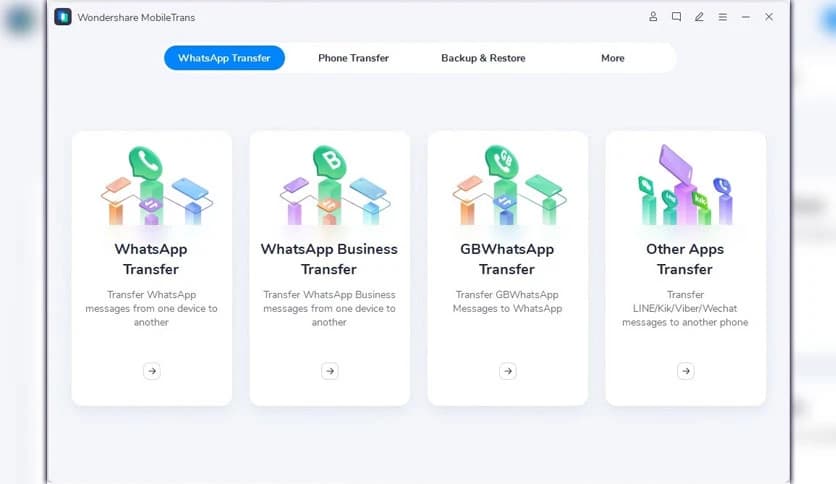
Task: Click the WhatsApp Transfer card illustration
Action: pyautogui.click(x=155, y=185)
